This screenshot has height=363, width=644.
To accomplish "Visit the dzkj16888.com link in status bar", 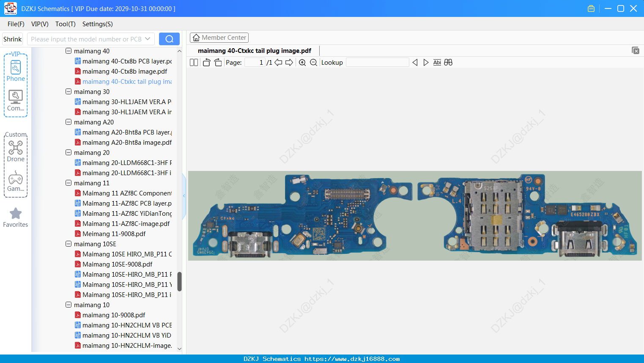I will coord(352,359).
